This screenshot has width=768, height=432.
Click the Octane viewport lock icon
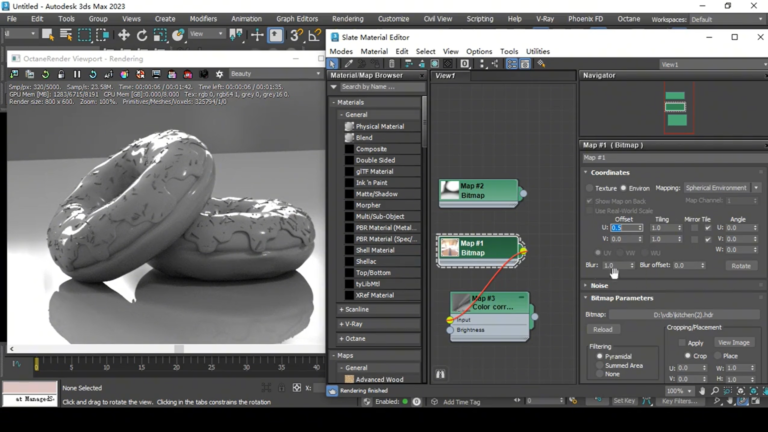click(x=61, y=74)
